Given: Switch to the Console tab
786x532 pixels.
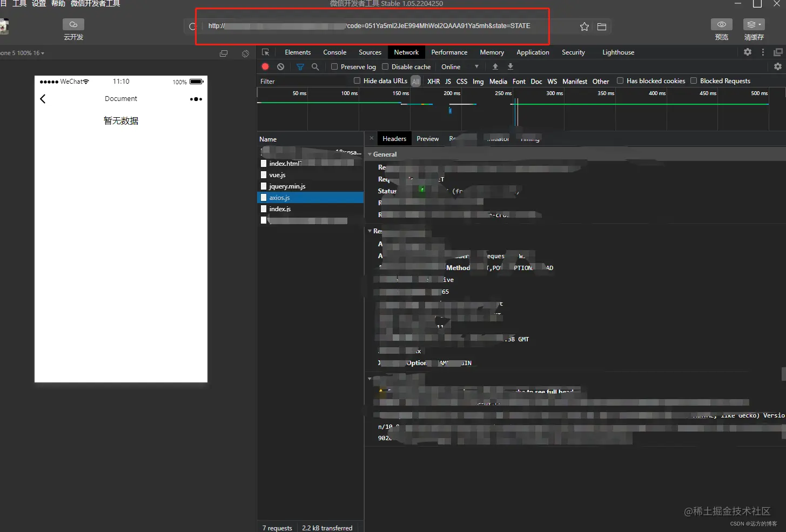Looking at the screenshot, I should [334, 52].
